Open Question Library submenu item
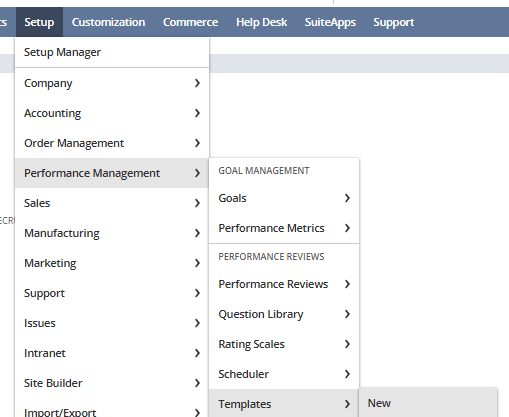This screenshot has width=509, height=417. [x=284, y=314]
